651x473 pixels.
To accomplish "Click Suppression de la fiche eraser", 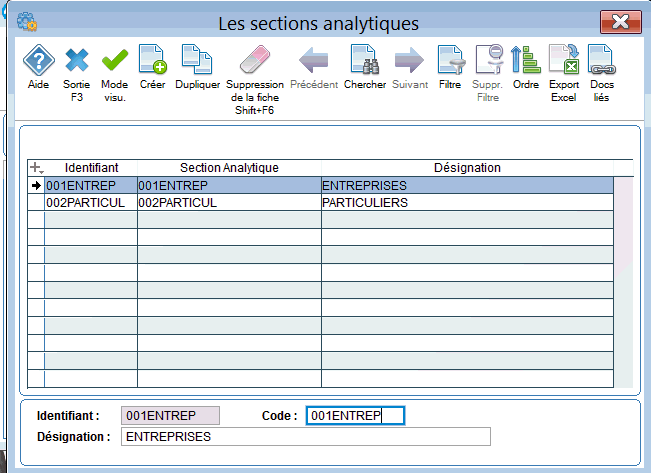I will [255, 60].
